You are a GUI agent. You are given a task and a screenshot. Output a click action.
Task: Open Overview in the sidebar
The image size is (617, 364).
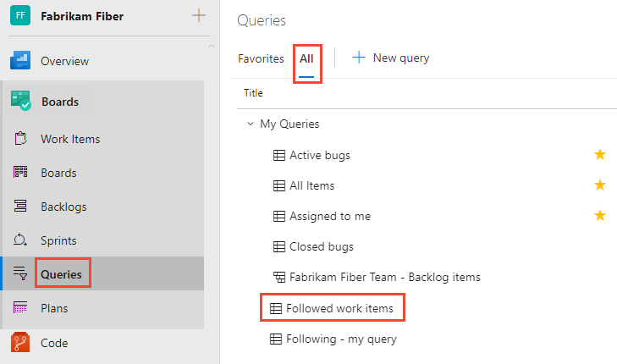coord(65,62)
